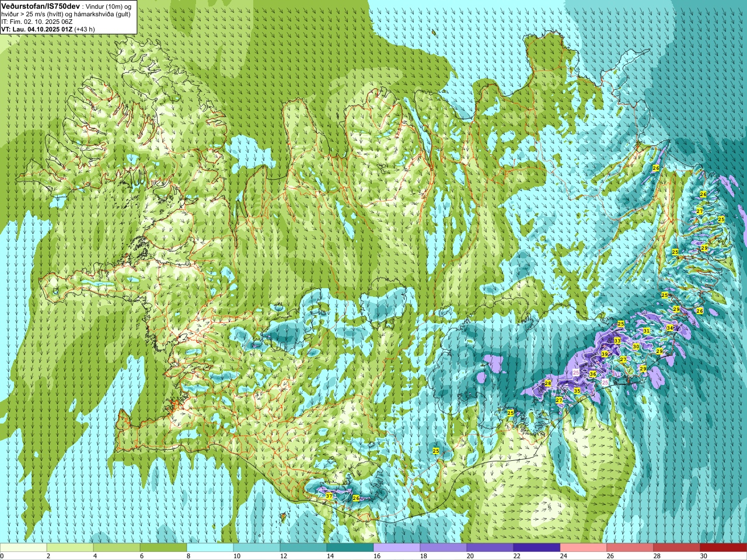Viewport: 747px width, 560px height.
Task: Pick the 20–22 m/s purple legend swatch
Action: (490, 548)
